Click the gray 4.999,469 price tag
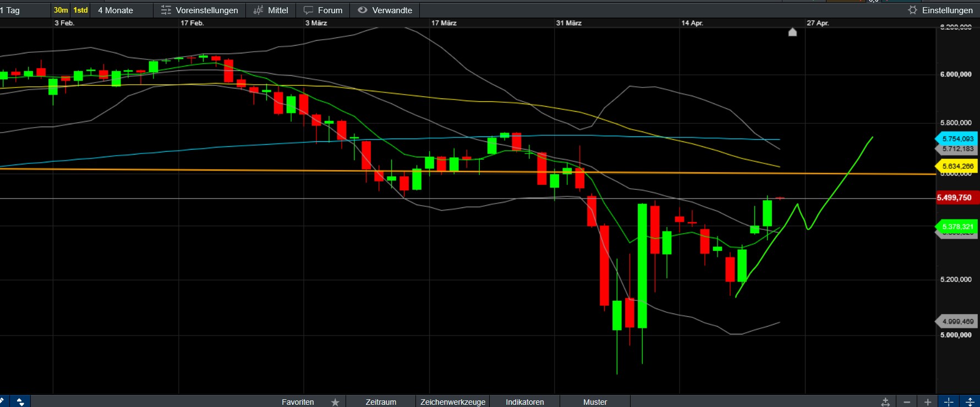 957,321
